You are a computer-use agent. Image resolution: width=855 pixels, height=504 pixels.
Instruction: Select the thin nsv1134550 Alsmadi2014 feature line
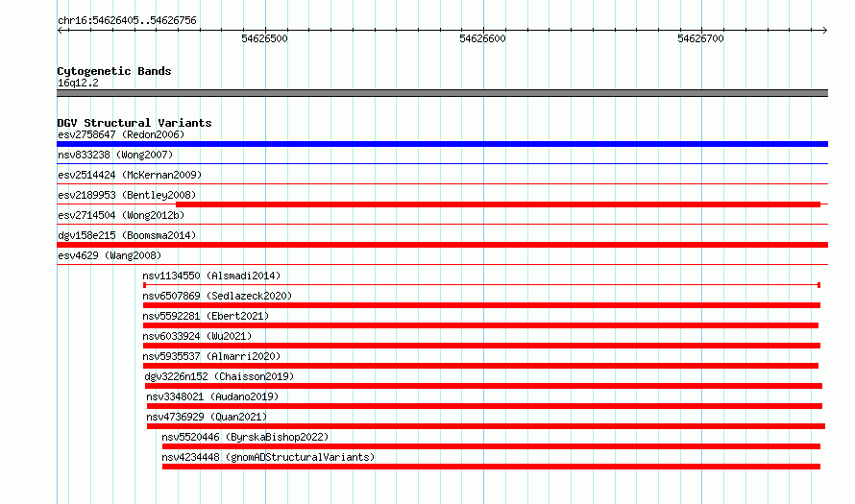pyautogui.click(x=481, y=285)
